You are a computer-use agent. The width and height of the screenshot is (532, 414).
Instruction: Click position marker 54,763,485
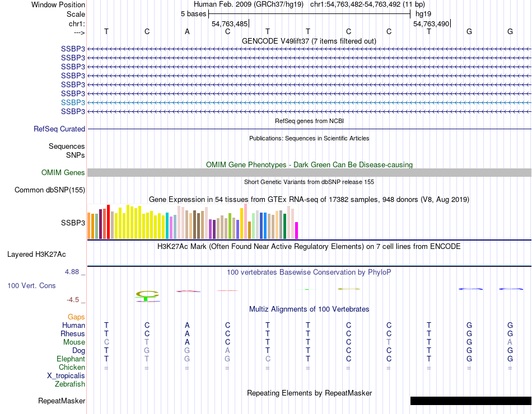230,23
